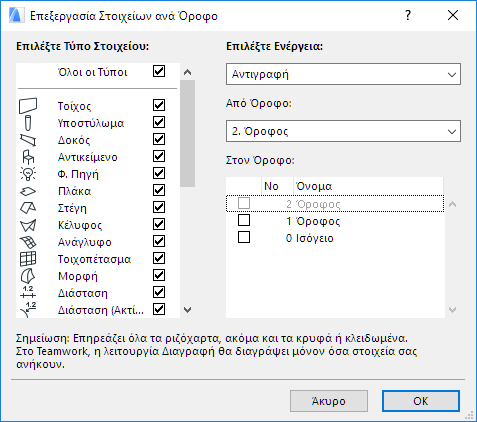
Task: Confirm with the OK button
Action: (421, 401)
